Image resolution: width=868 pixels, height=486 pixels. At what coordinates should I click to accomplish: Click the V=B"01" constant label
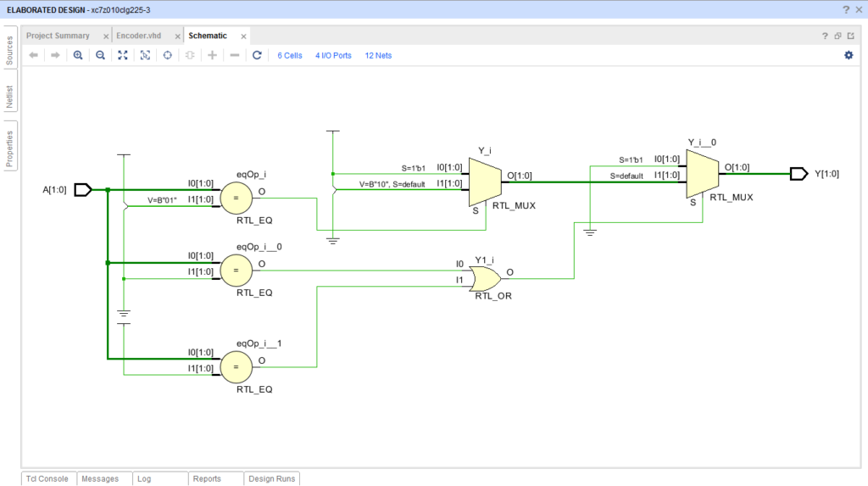tap(162, 201)
